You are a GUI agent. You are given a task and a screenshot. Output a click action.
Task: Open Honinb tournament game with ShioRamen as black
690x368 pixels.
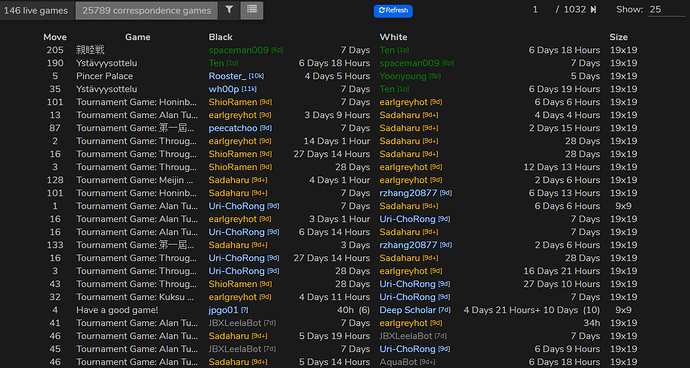135,102
